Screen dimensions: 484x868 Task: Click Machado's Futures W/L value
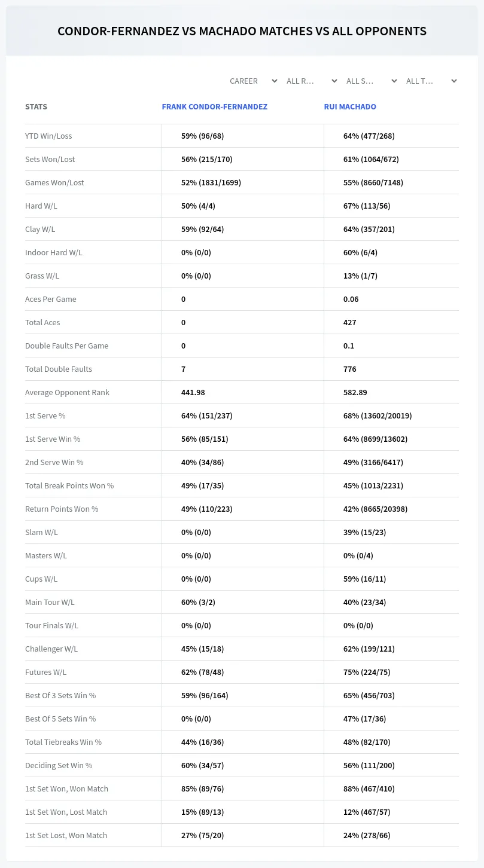click(367, 672)
